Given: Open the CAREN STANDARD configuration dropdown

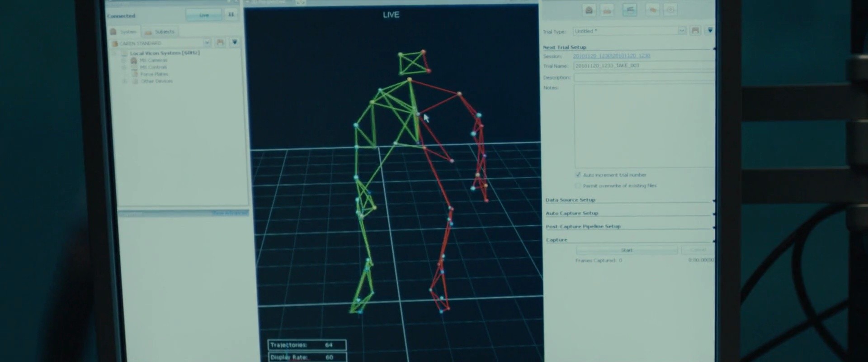Looking at the screenshot, I should (x=207, y=43).
